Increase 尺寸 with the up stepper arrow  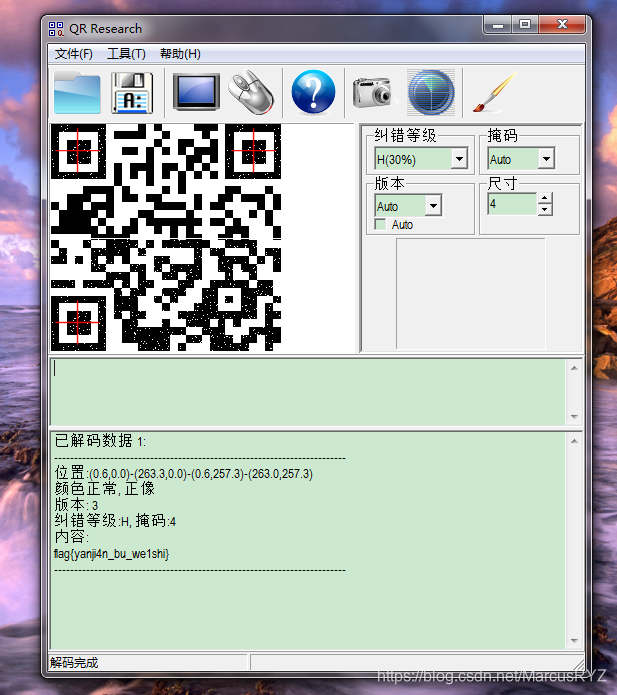[x=545, y=198]
